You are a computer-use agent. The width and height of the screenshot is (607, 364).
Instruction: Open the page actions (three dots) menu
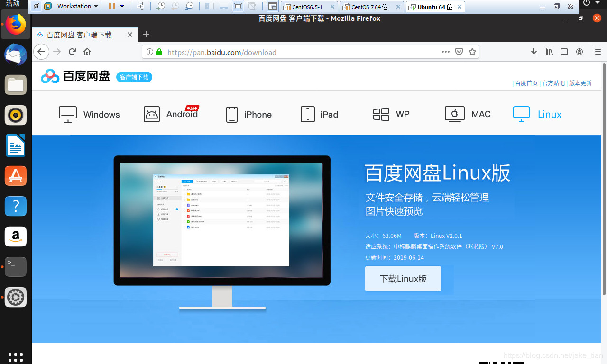(x=446, y=52)
